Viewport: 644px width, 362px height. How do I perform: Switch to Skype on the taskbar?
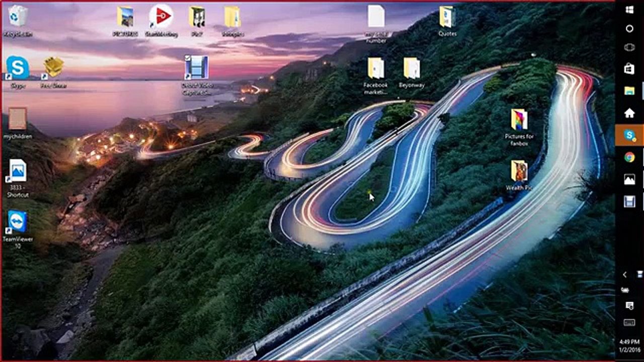[x=629, y=135]
